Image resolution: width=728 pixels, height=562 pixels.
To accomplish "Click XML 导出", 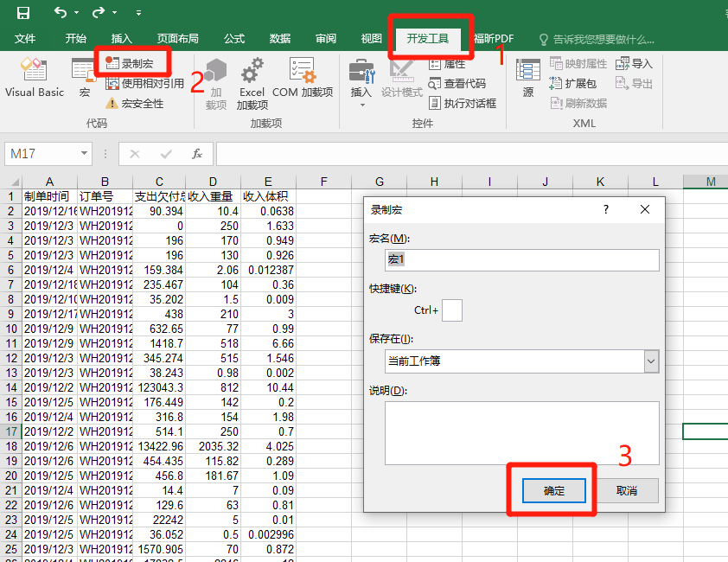I will (x=635, y=84).
